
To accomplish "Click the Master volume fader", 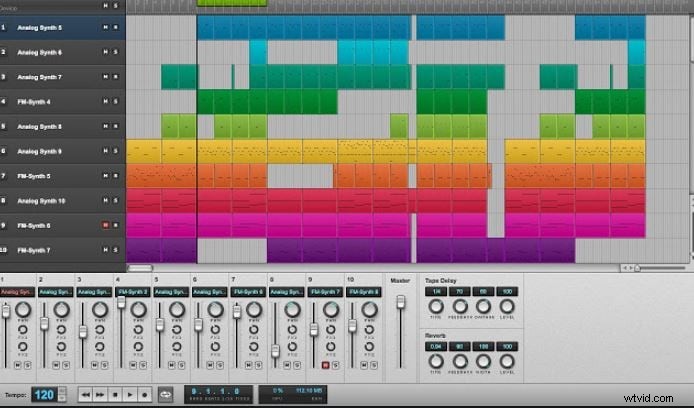I will click(x=401, y=302).
